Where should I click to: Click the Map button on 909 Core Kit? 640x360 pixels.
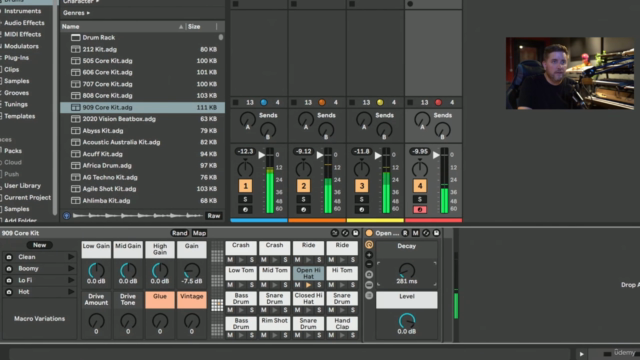[x=199, y=233]
